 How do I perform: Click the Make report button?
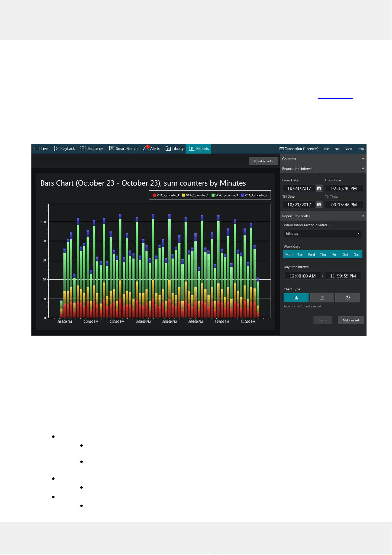351,320
